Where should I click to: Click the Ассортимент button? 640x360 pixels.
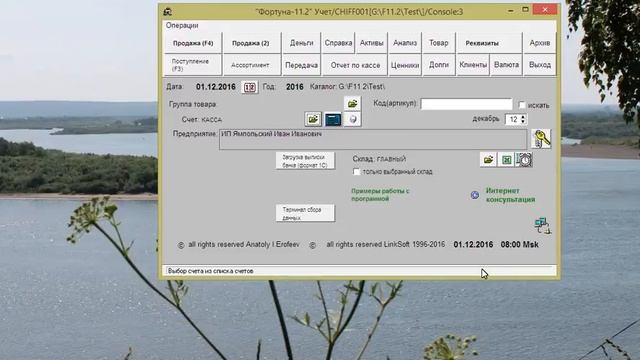point(251,65)
